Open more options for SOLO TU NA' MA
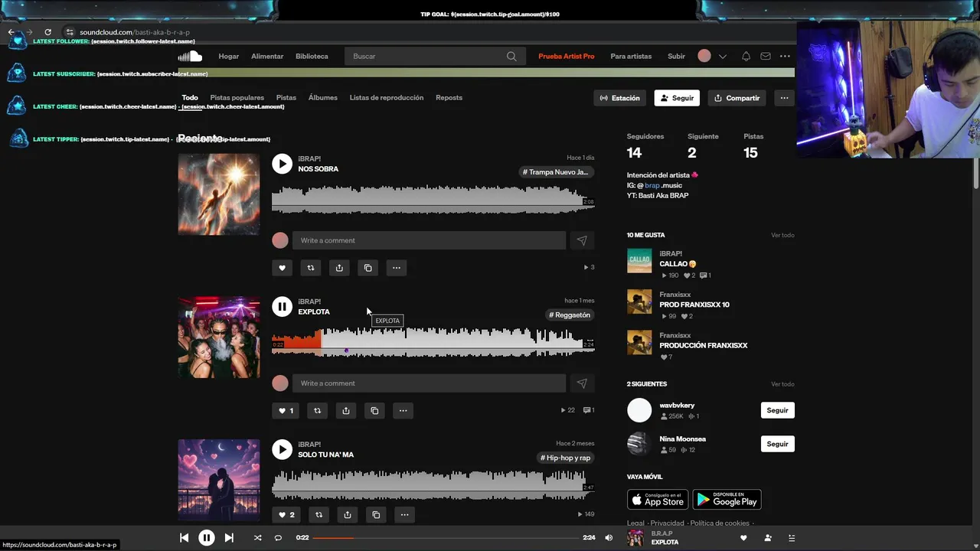 404,515
